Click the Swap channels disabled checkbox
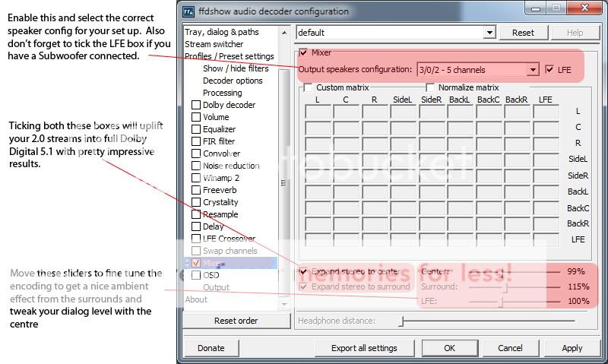This screenshot has width=608, height=364. coord(196,251)
